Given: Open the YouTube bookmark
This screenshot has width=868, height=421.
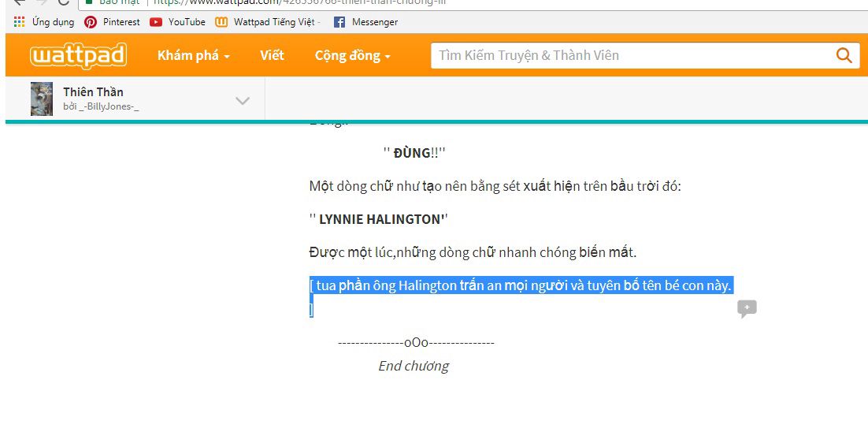Looking at the screenshot, I should (177, 22).
